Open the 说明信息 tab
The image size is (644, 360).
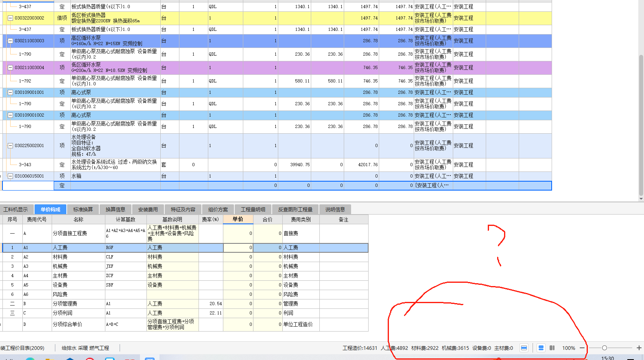pos(335,209)
